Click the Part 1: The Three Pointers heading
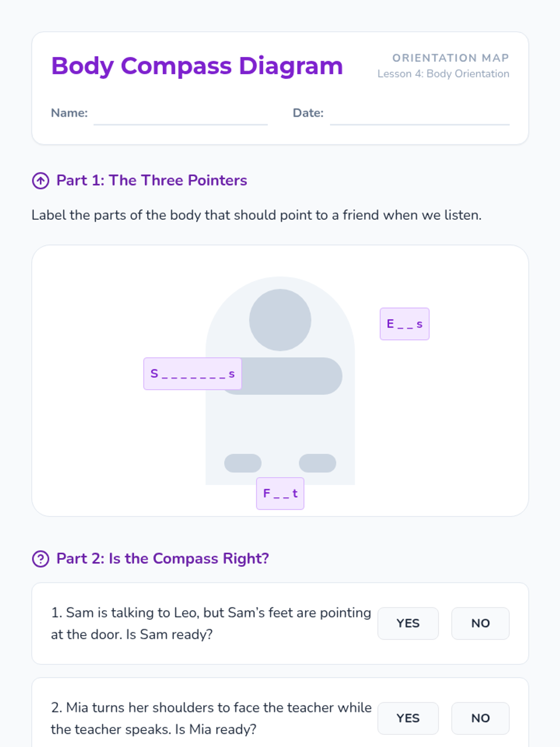The image size is (560, 747). pyautogui.click(x=152, y=181)
